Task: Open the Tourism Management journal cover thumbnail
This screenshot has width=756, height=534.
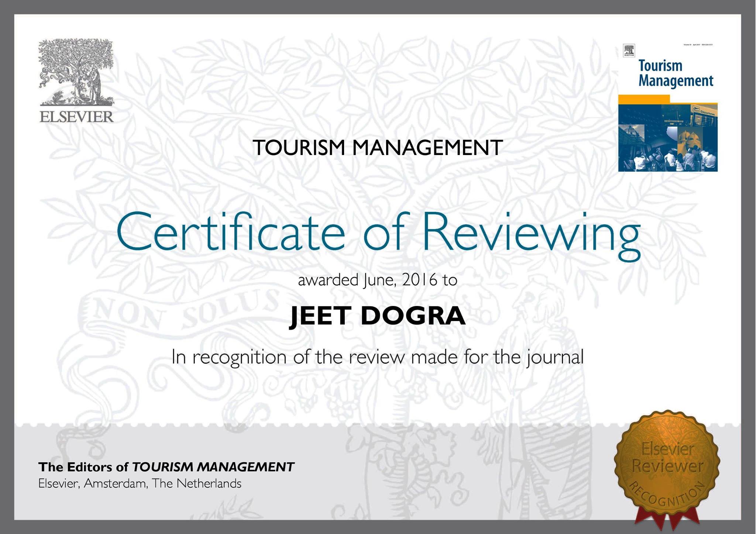Action: click(668, 106)
